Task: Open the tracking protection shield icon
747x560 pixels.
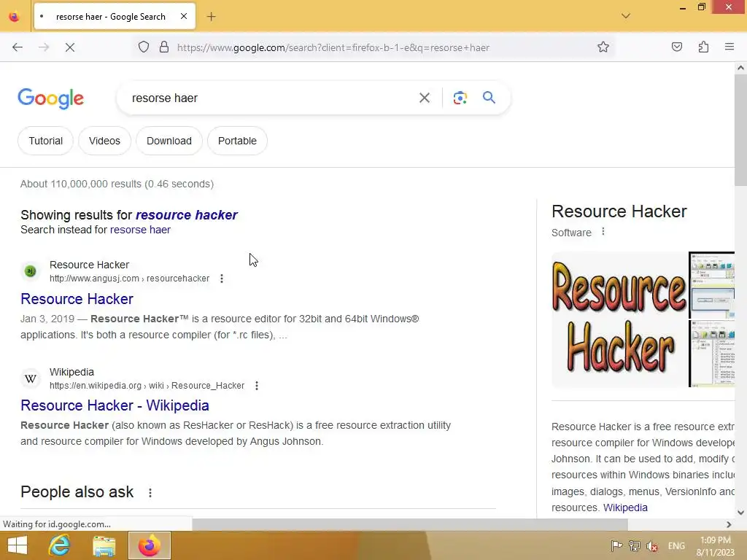Action: point(144,47)
